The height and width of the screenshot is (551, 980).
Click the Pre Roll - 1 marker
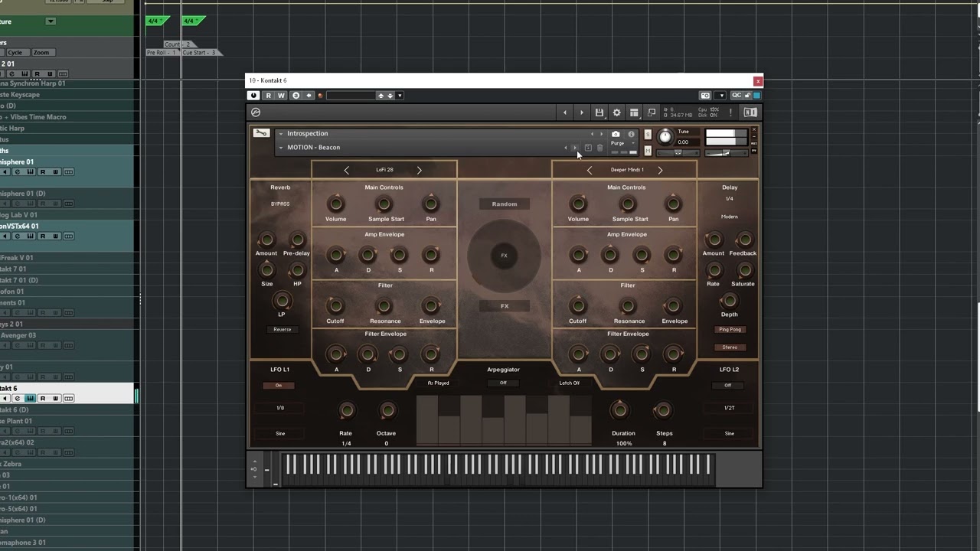click(162, 53)
